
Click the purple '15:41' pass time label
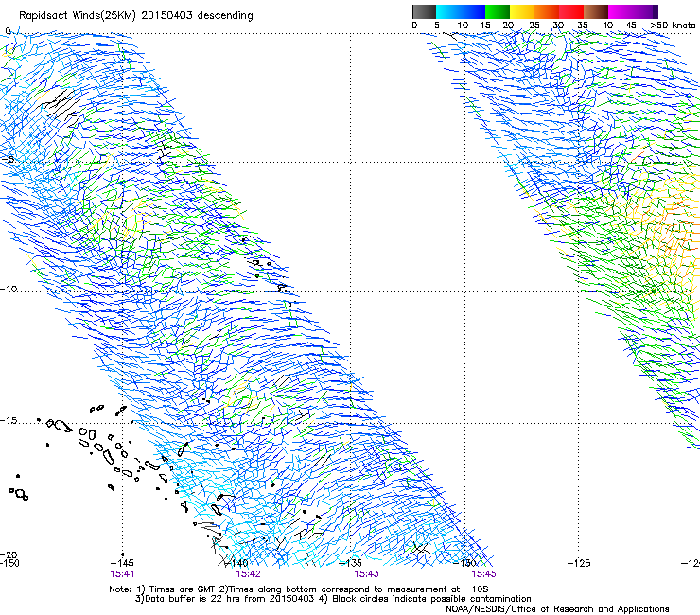122,574
